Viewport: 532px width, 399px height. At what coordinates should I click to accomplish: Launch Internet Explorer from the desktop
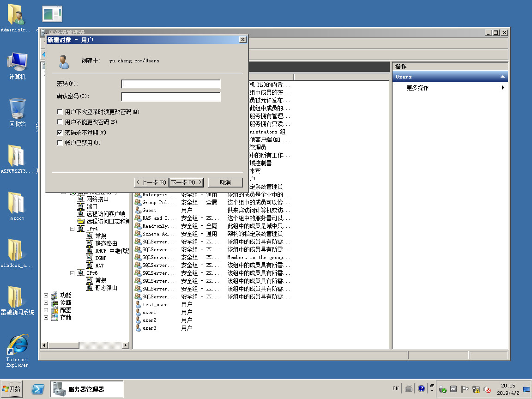(x=17, y=345)
